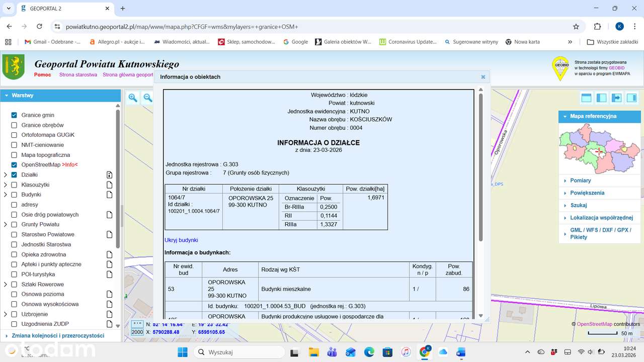The height and width of the screenshot is (362, 644).
Task: Click the full-width window layout icon
Action: pyautogui.click(x=586, y=98)
